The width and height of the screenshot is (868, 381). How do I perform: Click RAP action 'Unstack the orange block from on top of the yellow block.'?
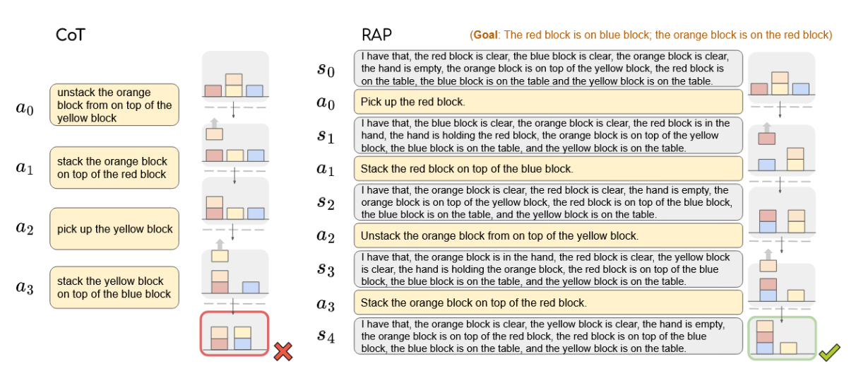[x=548, y=235]
